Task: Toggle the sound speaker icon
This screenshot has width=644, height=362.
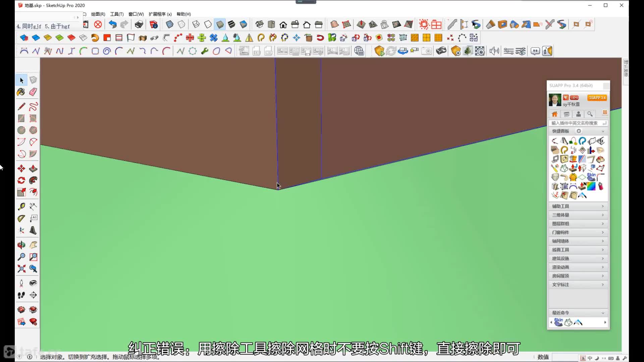Action: [x=494, y=51]
